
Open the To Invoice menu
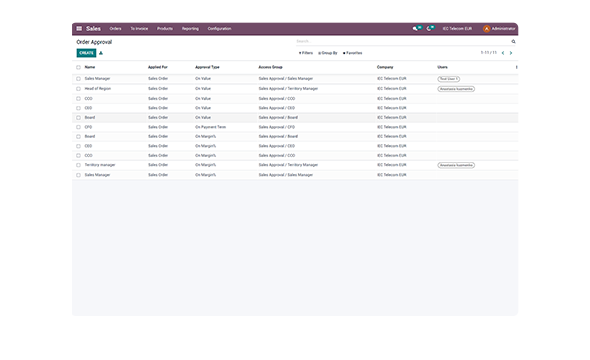139,29
